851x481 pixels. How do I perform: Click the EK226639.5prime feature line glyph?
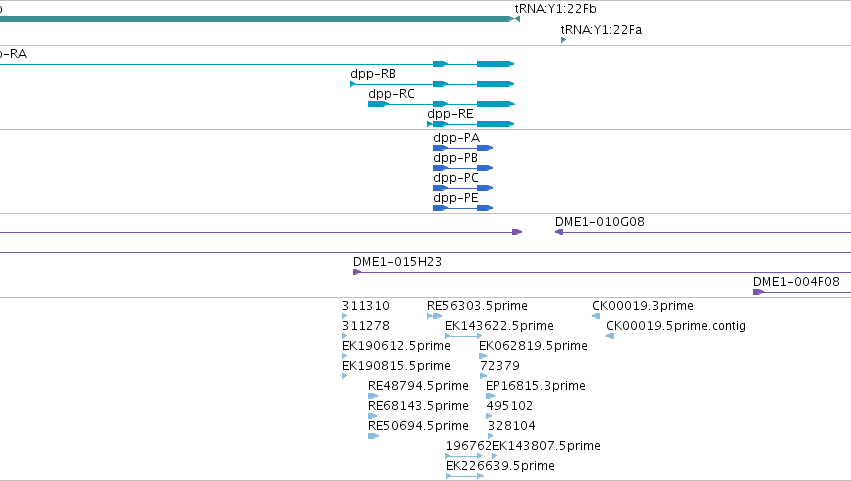click(x=465, y=476)
